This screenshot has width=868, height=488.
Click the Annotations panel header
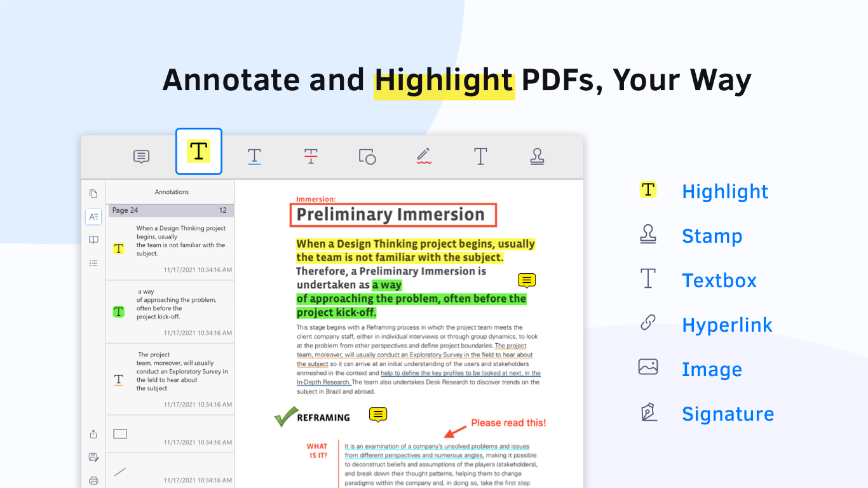point(172,192)
